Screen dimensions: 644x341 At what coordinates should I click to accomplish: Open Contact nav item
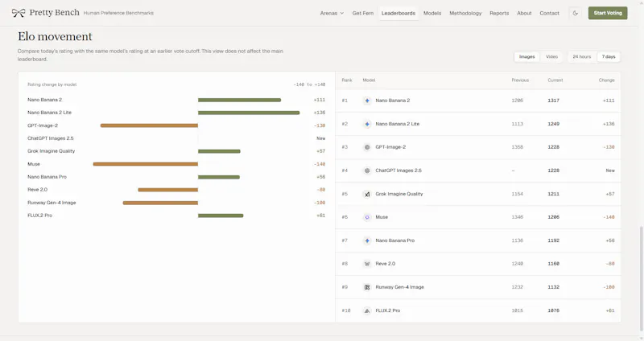pos(550,13)
